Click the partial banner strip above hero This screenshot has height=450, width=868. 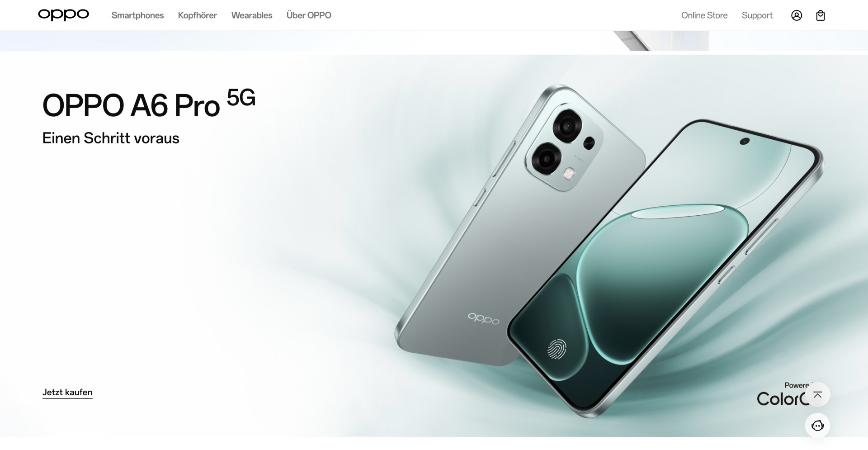click(x=434, y=41)
